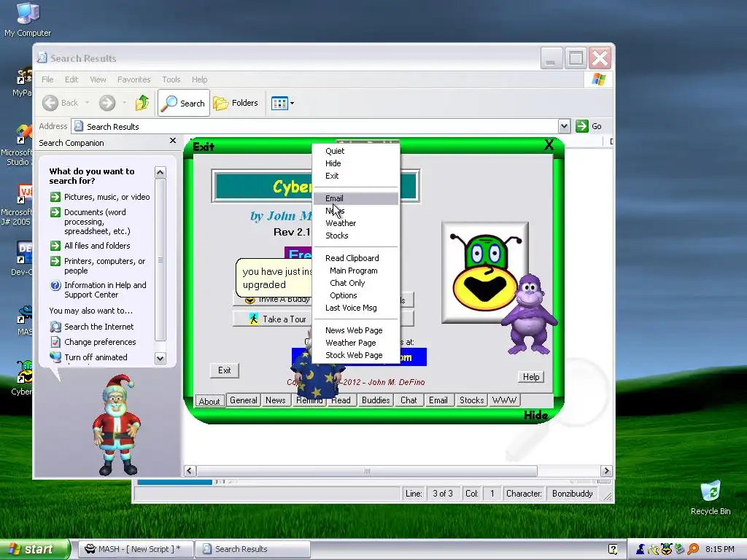Click the purple Bonzi gorilla character

click(x=530, y=314)
